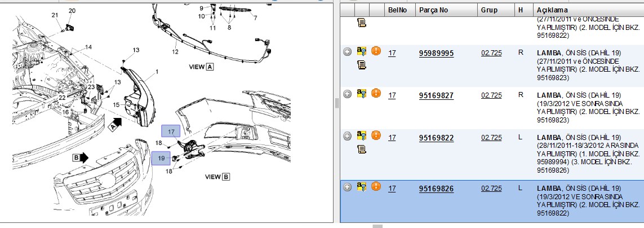Expand the plus icon for part 95989995
Screen dimensions: 644x228
coord(348,52)
